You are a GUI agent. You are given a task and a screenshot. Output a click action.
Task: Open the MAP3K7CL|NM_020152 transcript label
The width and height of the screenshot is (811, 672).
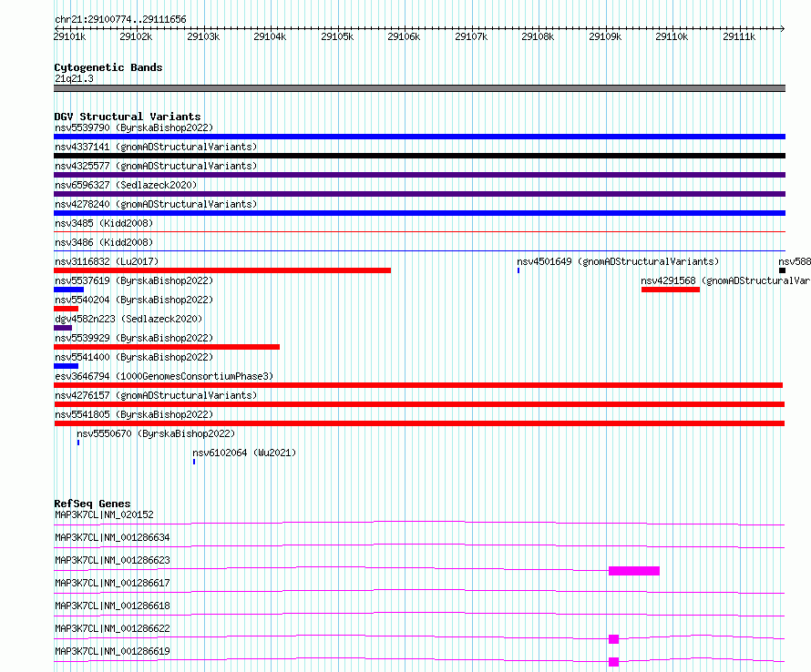[x=104, y=514]
